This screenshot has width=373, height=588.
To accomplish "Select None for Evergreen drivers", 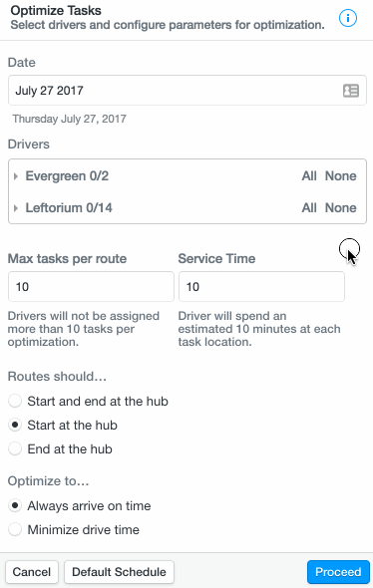I will tap(340, 175).
